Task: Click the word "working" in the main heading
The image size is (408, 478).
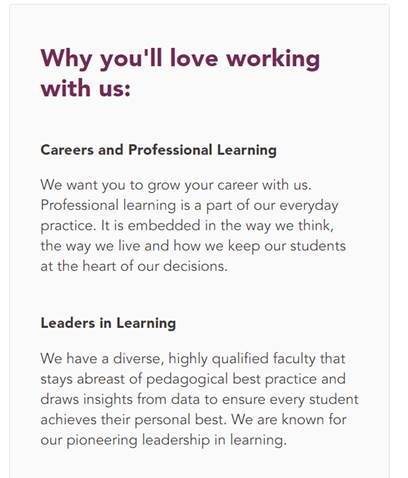Action: pyautogui.click(x=273, y=60)
